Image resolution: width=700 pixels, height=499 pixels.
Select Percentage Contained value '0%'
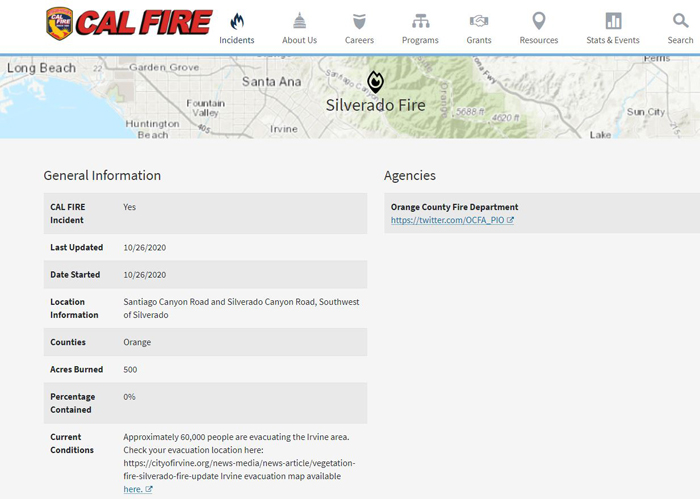tap(129, 397)
